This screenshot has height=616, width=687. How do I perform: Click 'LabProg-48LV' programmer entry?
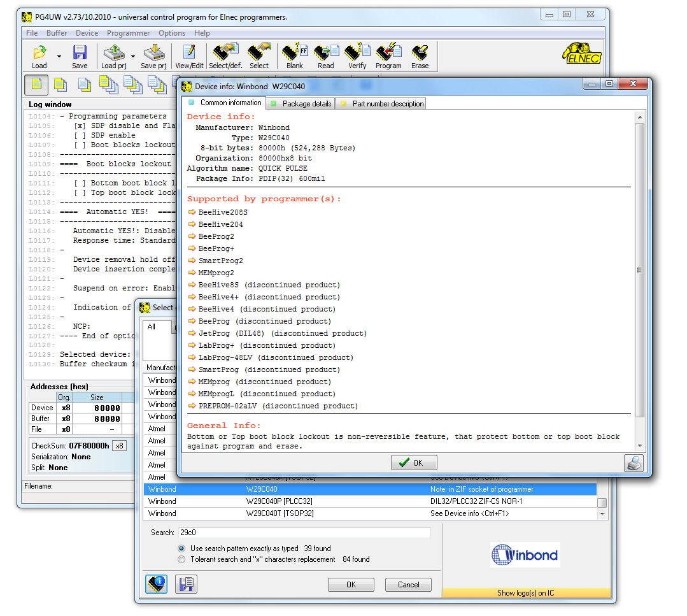coord(276,358)
